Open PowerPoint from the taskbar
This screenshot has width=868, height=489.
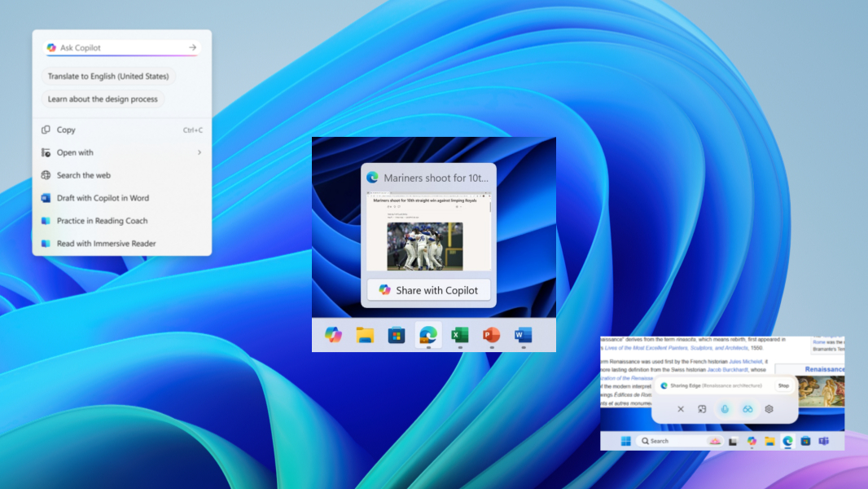pos(491,336)
